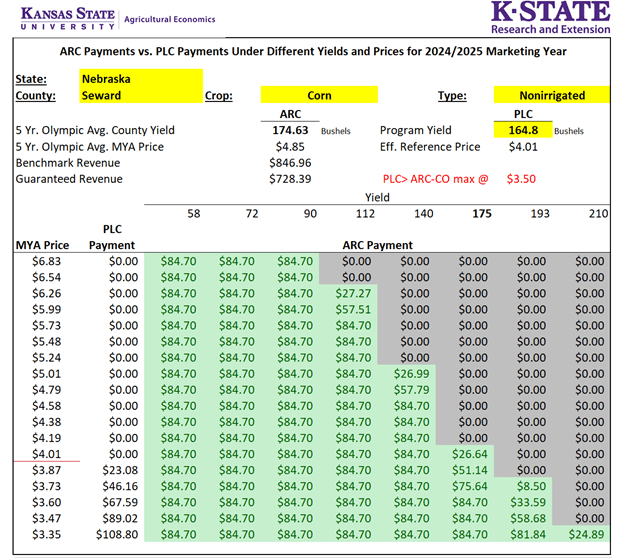This screenshot has width=624, height=558.
Task: Select the 5 Yr. Olympic Avg. yield 174.63
Action: click(x=291, y=130)
